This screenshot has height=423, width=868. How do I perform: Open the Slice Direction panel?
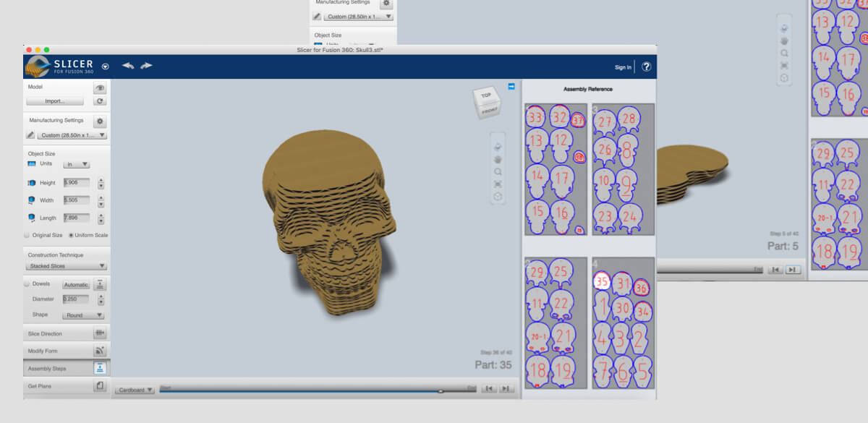point(67,333)
